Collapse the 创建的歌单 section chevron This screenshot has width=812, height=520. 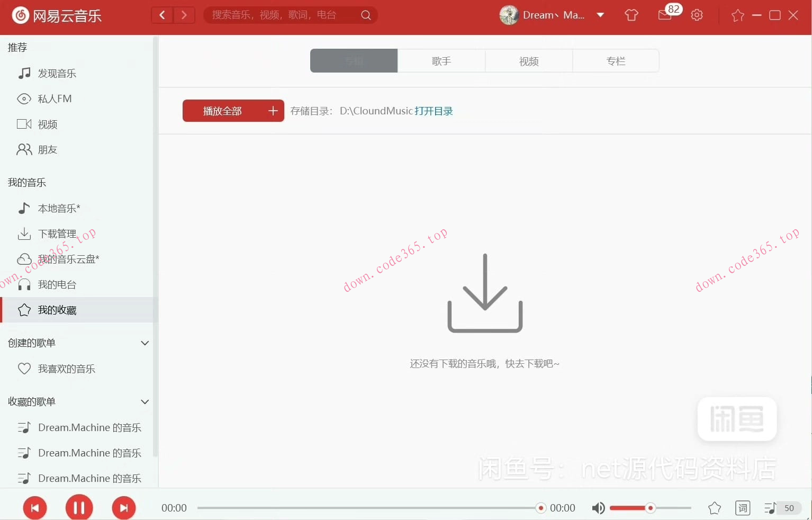tap(145, 343)
